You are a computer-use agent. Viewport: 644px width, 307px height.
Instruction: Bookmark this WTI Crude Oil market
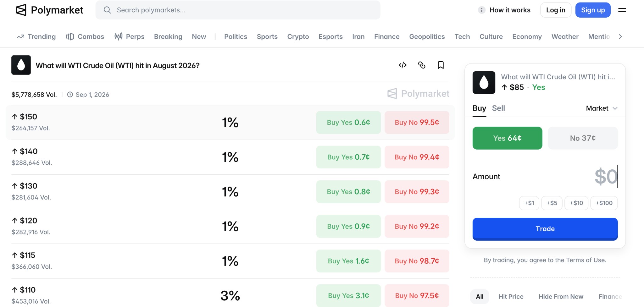tap(441, 65)
